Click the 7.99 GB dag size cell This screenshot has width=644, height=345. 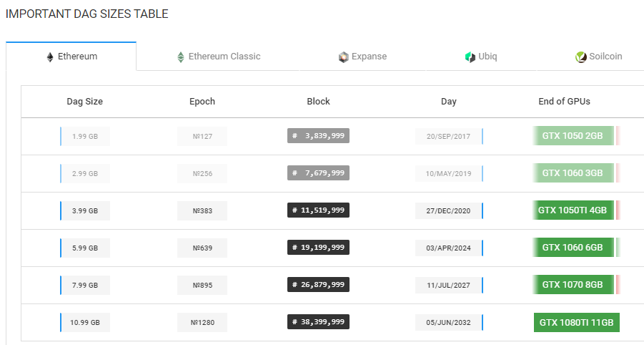click(85, 285)
